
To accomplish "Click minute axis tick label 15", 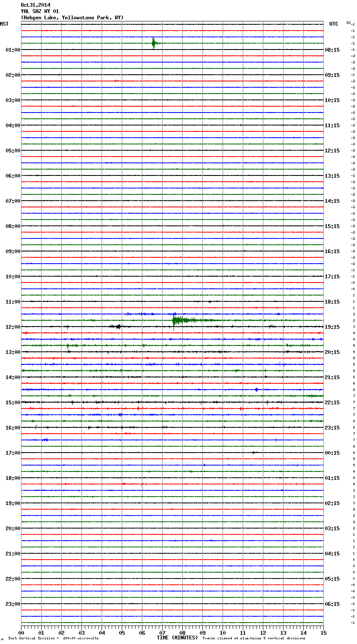I will click(323, 632).
